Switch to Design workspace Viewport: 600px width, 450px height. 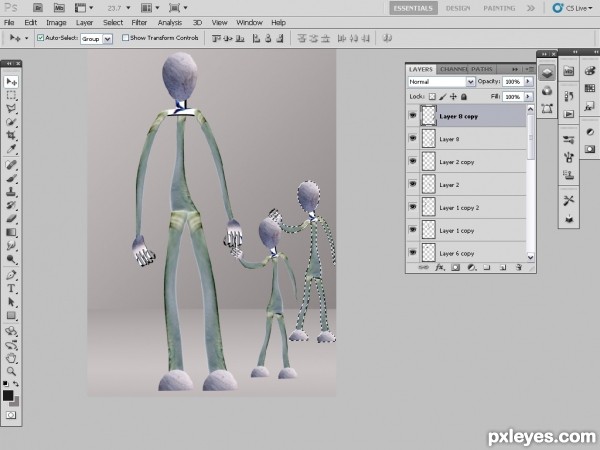[458, 8]
